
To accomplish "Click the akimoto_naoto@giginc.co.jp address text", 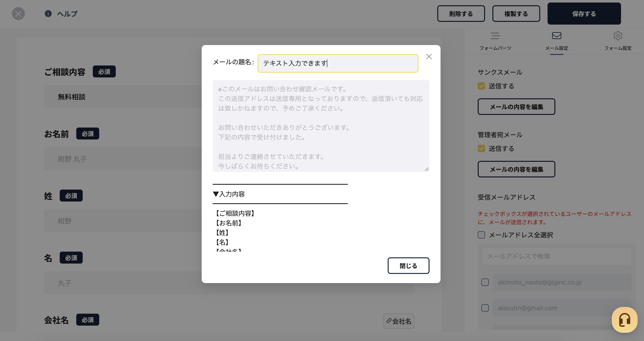I will click(539, 282).
